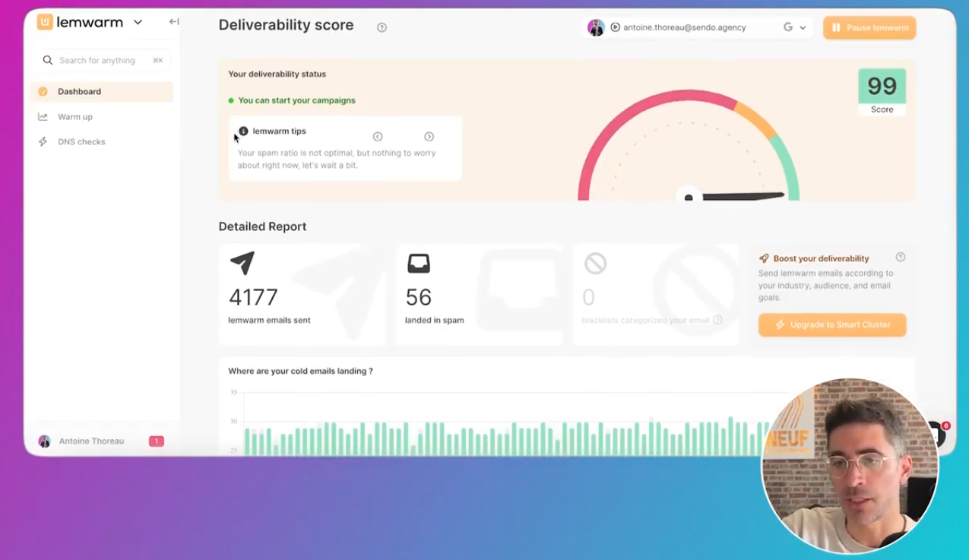The height and width of the screenshot is (560, 969).
Task: Expand the account dropdown chevron
Action: [x=803, y=28]
